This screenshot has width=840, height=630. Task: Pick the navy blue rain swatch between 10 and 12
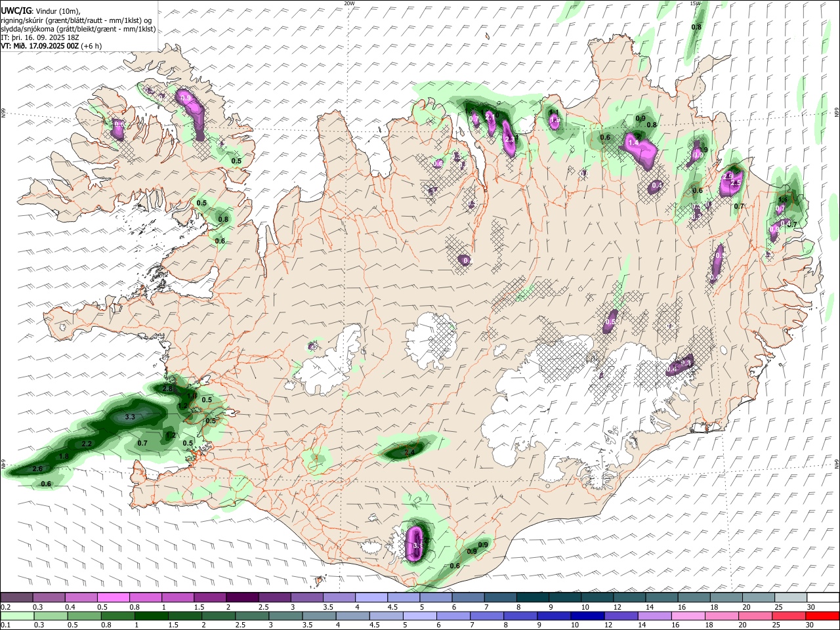coord(586,616)
